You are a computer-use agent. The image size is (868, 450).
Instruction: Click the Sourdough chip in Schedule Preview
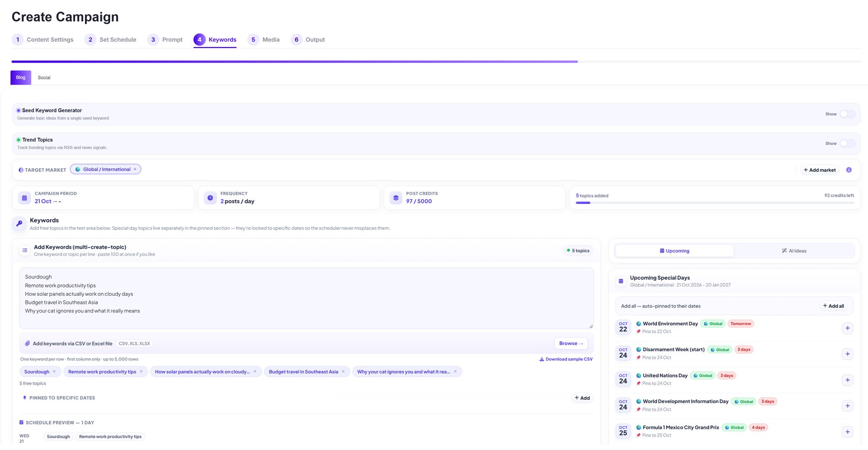click(58, 437)
